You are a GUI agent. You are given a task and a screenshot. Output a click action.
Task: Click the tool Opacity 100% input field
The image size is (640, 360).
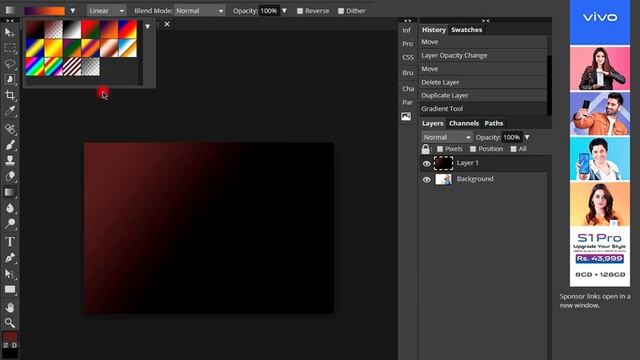(x=269, y=11)
